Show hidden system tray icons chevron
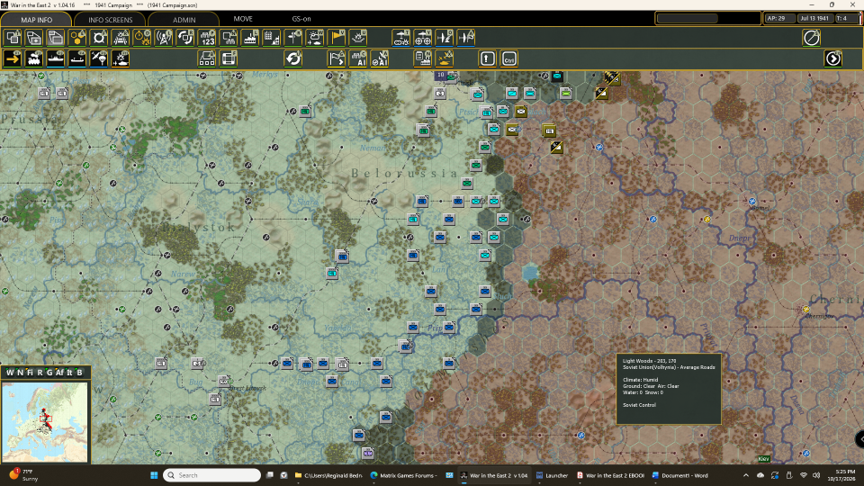This screenshot has width=864, height=486. pyautogui.click(x=746, y=475)
